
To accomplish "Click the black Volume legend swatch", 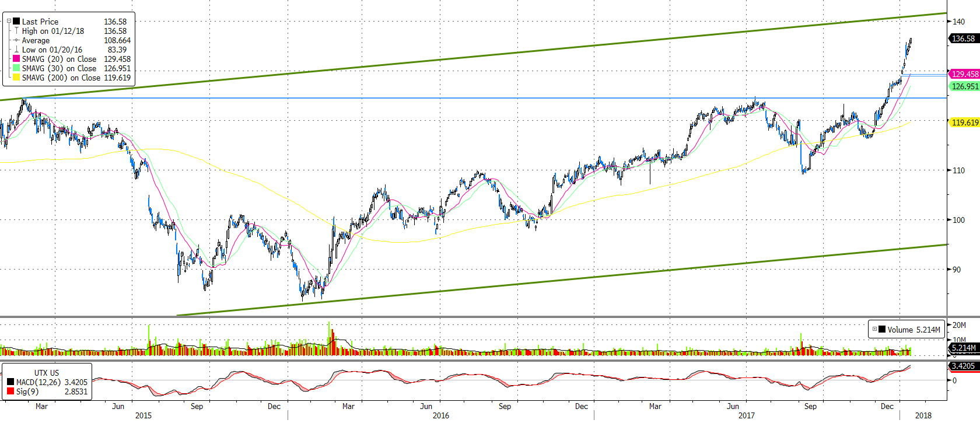I will [x=881, y=329].
